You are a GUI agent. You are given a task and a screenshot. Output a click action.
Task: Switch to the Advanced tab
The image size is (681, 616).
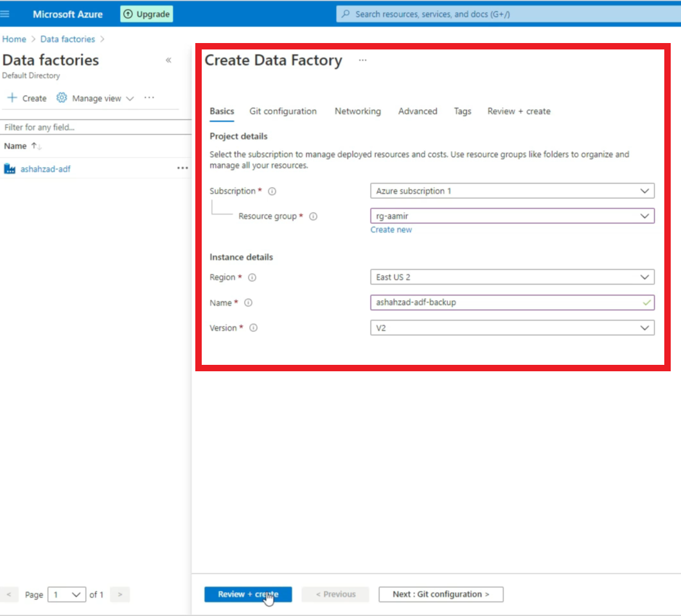coord(418,111)
